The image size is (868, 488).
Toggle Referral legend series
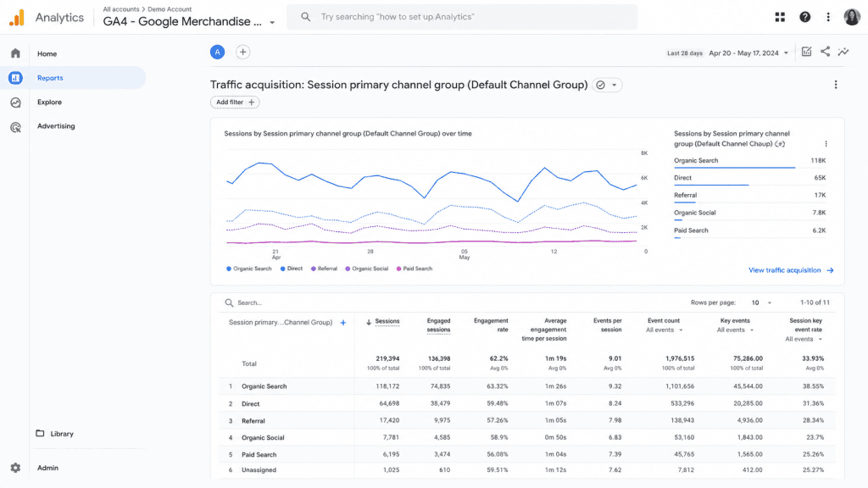(324, 269)
